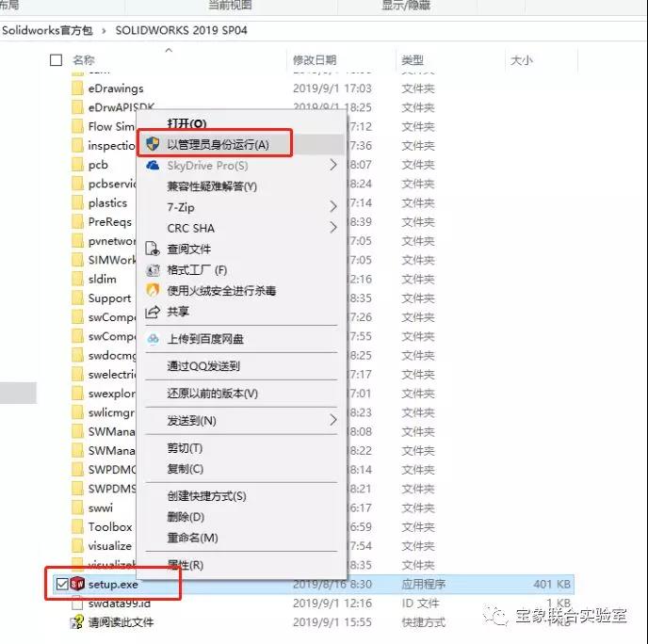Sort by the 名称 column header
Screen dimensions: 648x644
84,60
